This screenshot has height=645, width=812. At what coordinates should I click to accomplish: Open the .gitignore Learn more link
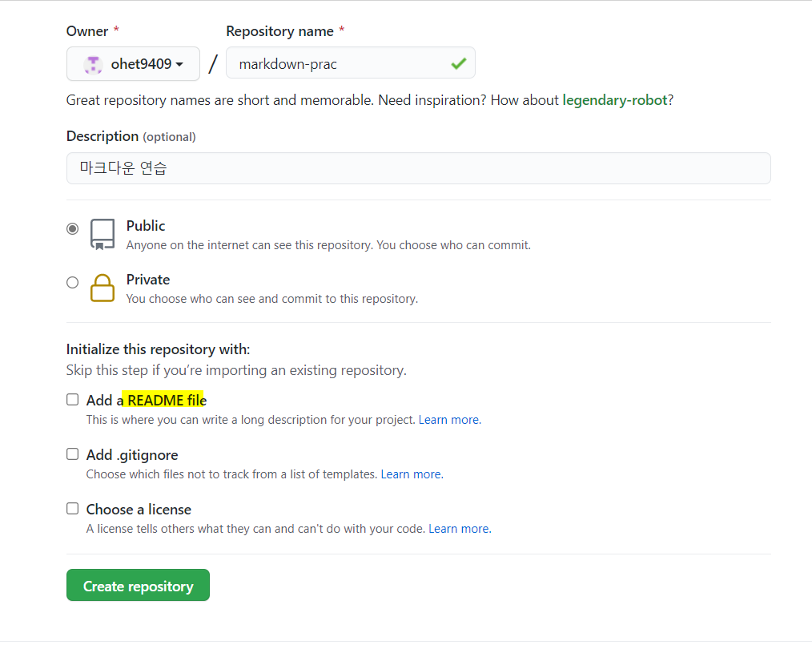[412, 474]
